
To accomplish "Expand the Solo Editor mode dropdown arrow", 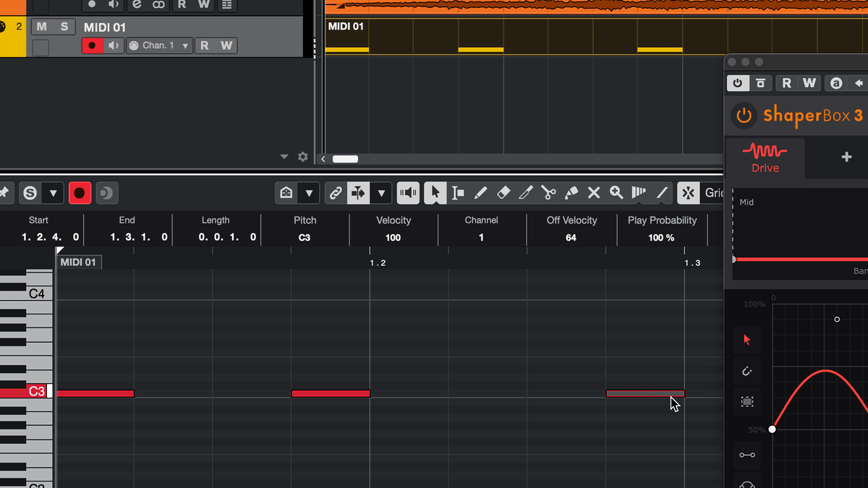I will pos(53,193).
